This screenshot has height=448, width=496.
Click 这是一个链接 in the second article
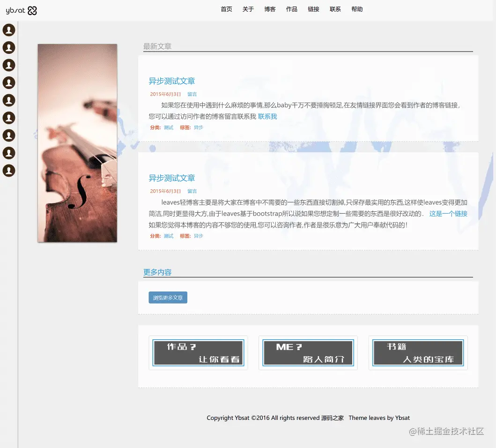click(x=448, y=214)
